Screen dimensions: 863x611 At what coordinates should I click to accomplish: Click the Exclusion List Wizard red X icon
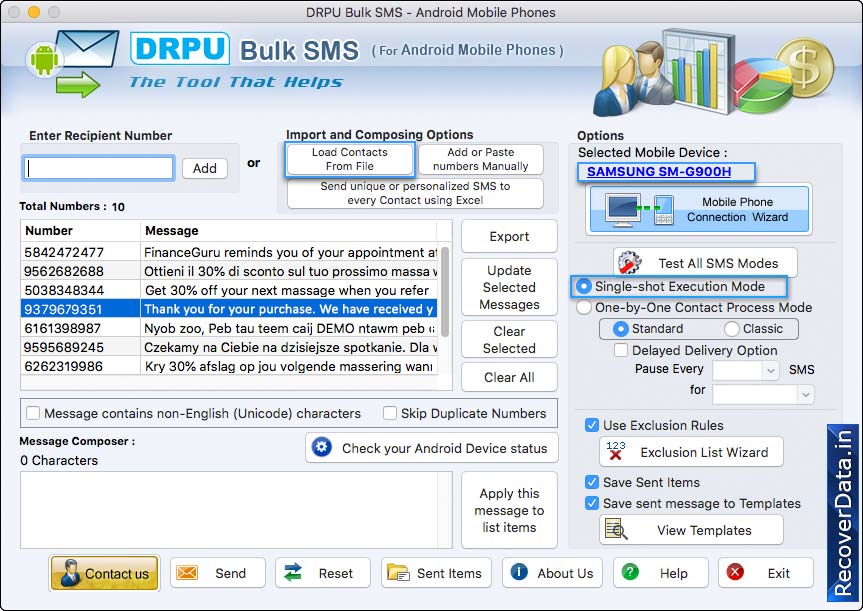[616, 451]
